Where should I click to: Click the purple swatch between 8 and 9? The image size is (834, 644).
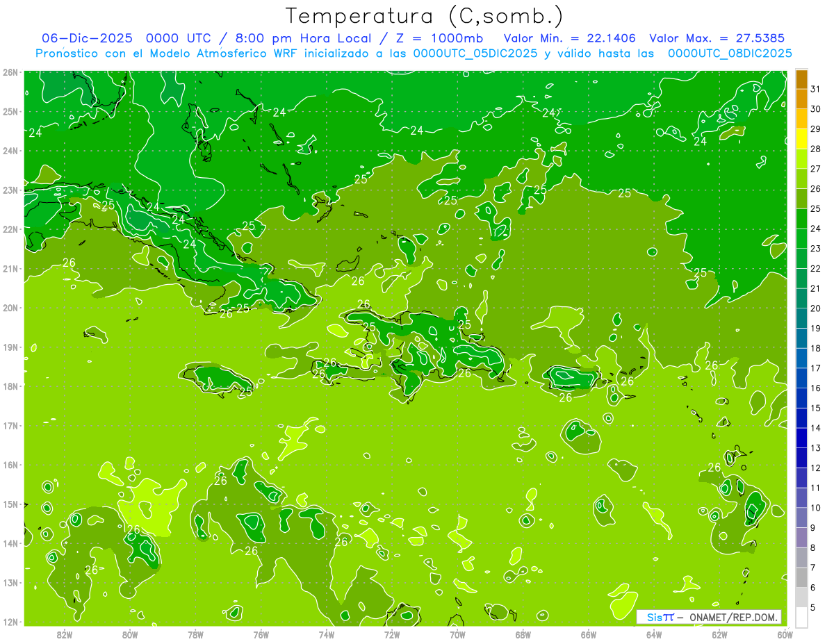click(801, 537)
